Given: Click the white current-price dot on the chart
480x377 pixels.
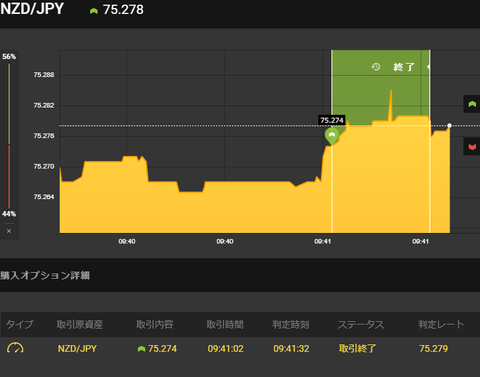Looking at the screenshot, I should [449, 125].
